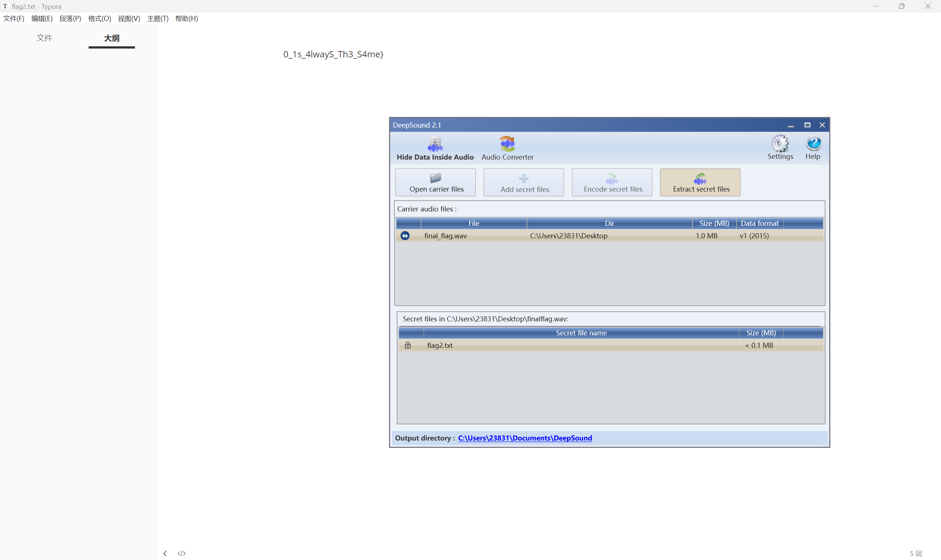Open Typora 编辑(E) menu

point(42,18)
